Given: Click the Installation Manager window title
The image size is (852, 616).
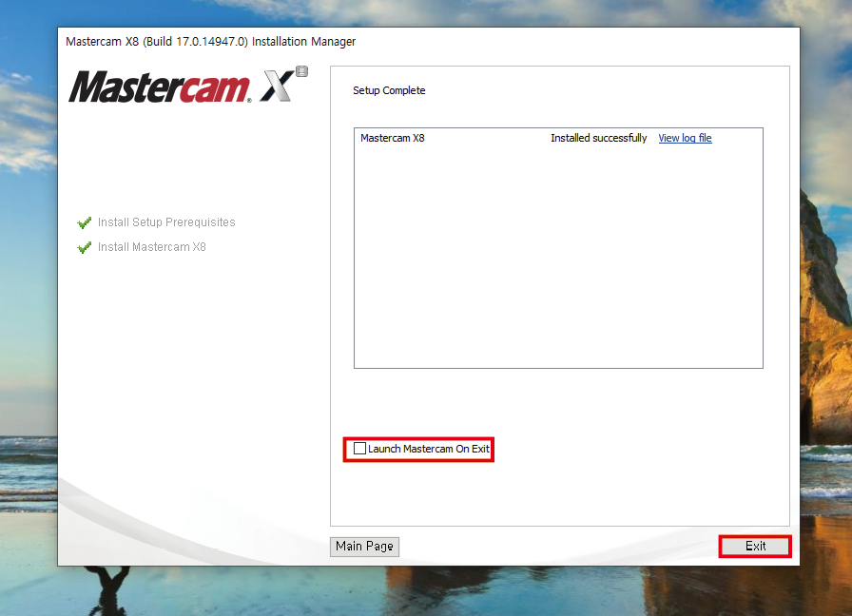Looking at the screenshot, I should [211, 42].
